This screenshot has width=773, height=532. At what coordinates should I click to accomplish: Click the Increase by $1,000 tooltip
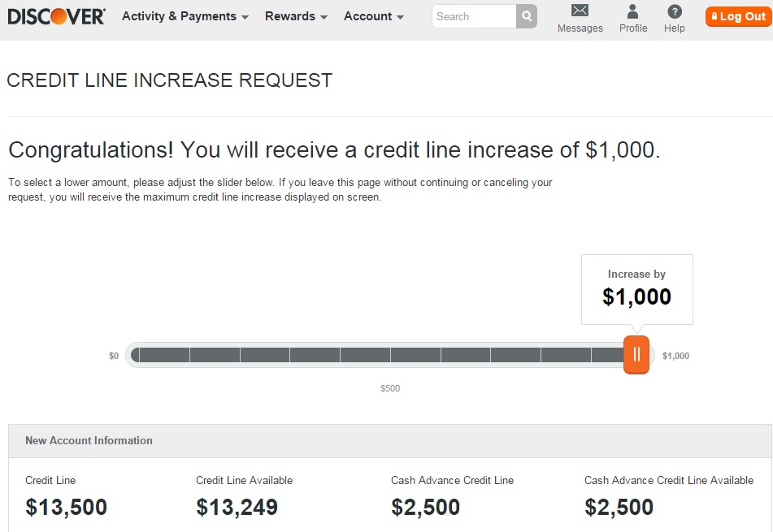637,290
